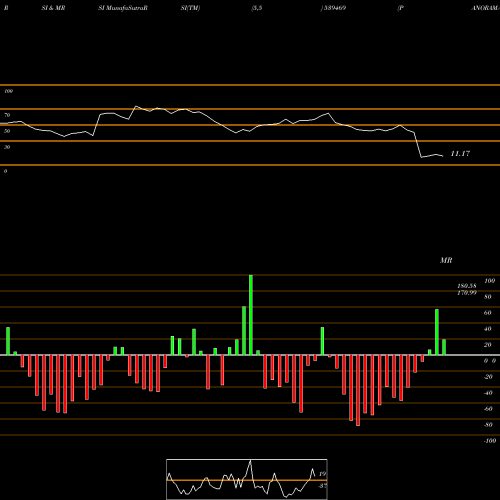Click the end of the white RSI line
500x500 pixels.
tap(443, 156)
